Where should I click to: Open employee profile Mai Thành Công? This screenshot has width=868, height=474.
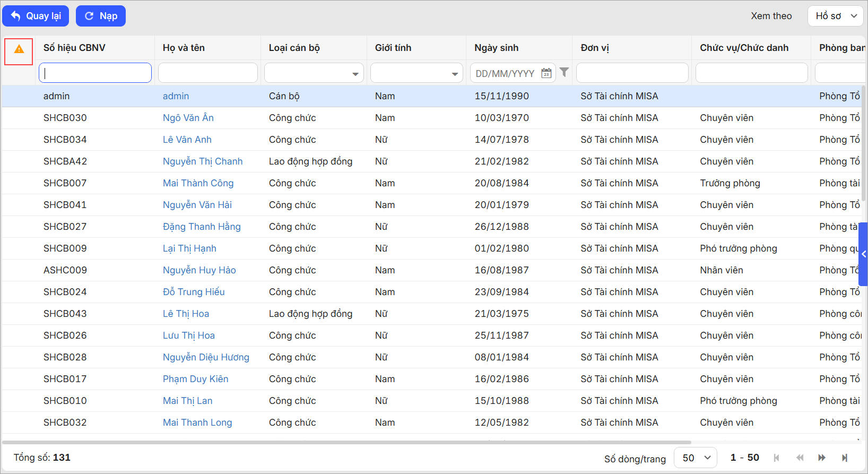coord(198,183)
